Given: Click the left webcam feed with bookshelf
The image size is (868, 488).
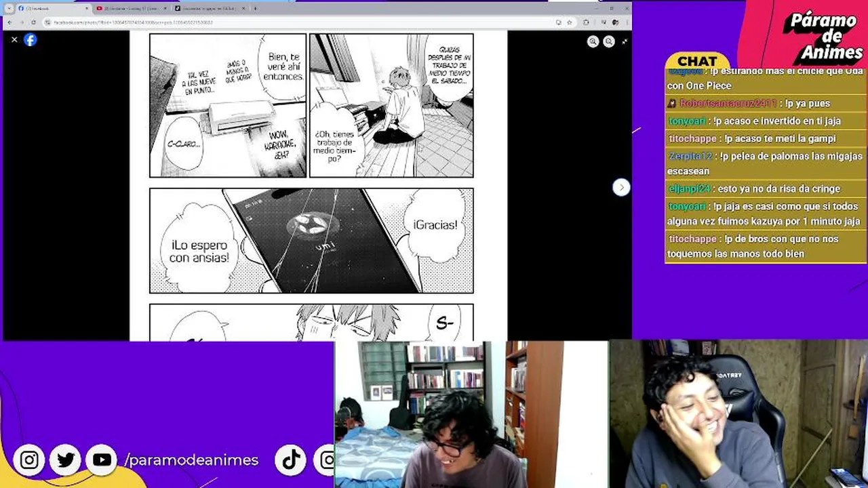Looking at the screenshot, I should click(x=471, y=415).
